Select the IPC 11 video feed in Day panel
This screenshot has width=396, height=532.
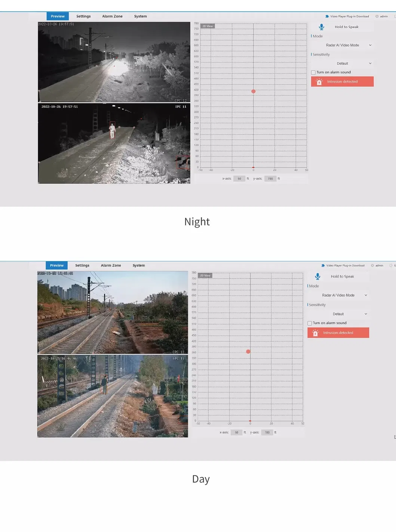pos(113,396)
